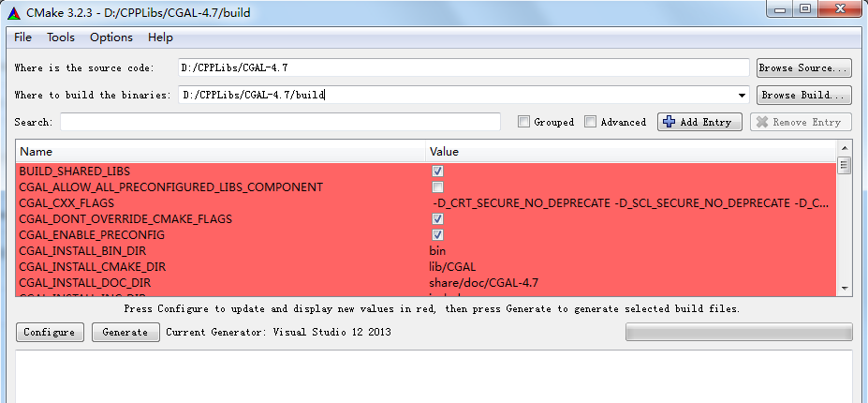868x403 pixels.
Task: Click the Current Generator Visual Studio 12 2013 label
Action: [x=278, y=332]
